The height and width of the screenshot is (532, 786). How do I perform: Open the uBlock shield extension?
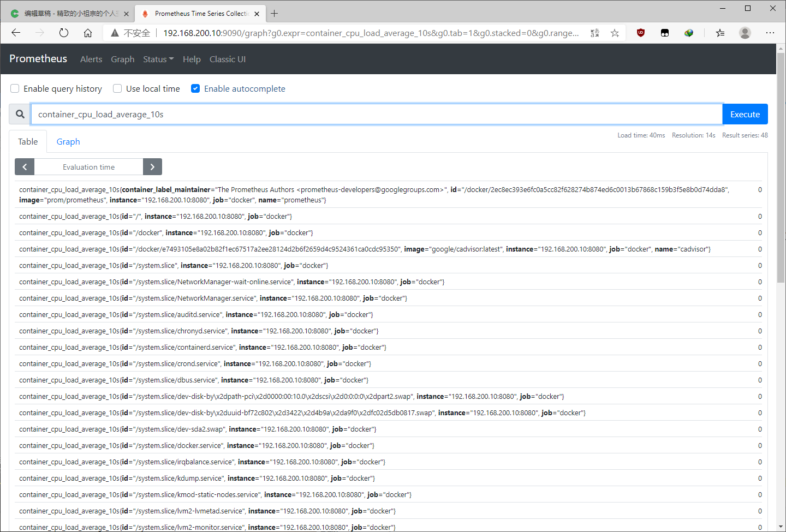tap(641, 33)
